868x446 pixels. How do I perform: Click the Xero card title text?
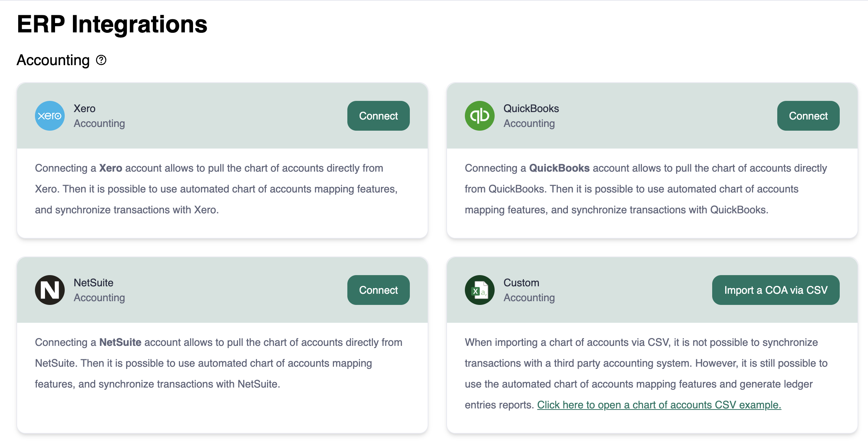[x=84, y=108]
